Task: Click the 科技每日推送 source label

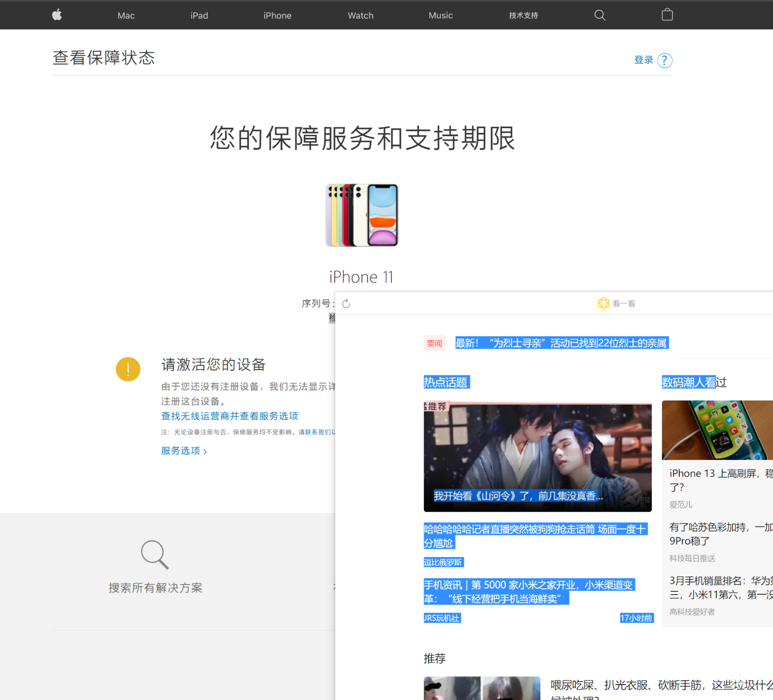Action: pyautogui.click(x=692, y=558)
